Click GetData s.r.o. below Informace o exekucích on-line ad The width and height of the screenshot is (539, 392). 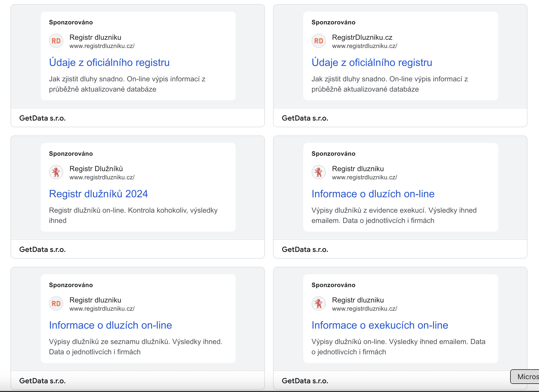point(305,381)
